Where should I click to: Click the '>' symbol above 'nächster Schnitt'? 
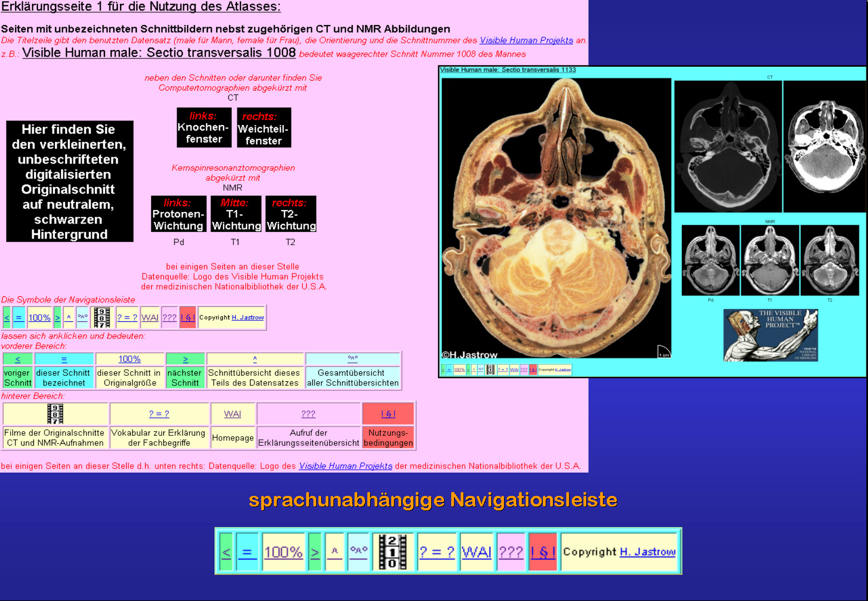click(186, 359)
